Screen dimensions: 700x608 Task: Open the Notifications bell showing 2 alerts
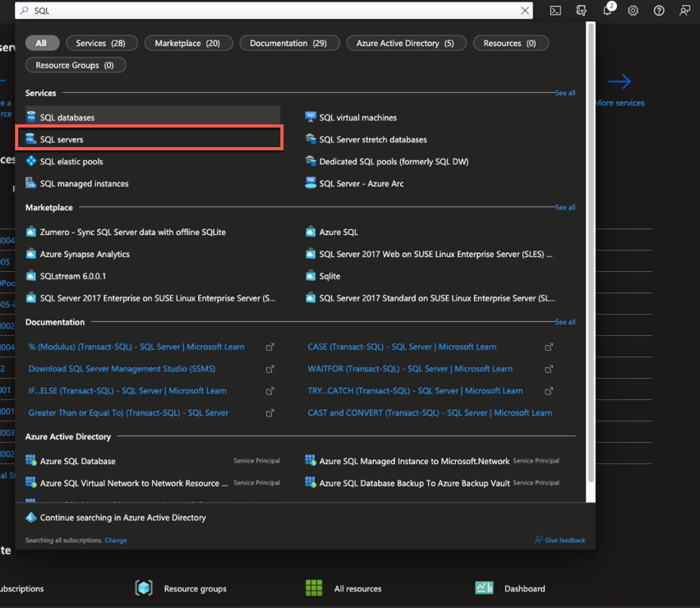tap(606, 10)
